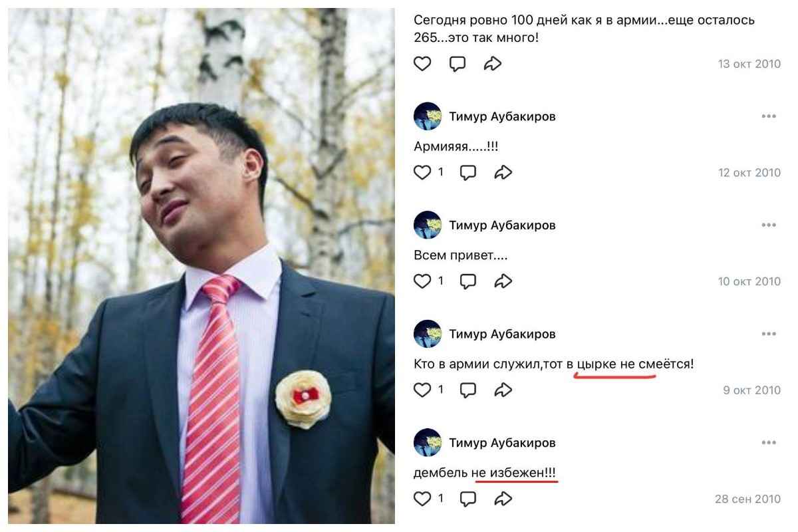This screenshot has height=532, width=798.
Task: Open more options for 'Армияяя' post
Action: pos(769,116)
